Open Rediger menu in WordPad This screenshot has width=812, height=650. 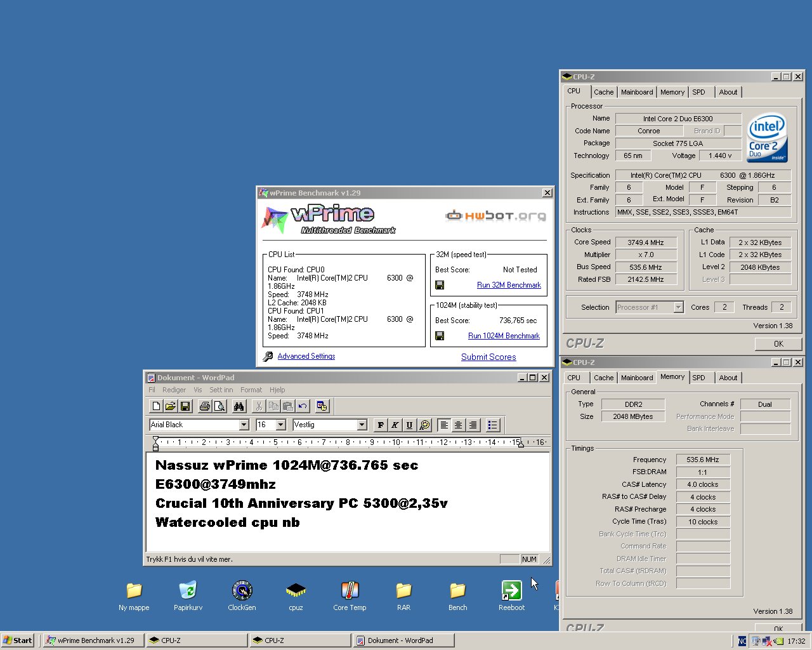pyautogui.click(x=174, y=390)
